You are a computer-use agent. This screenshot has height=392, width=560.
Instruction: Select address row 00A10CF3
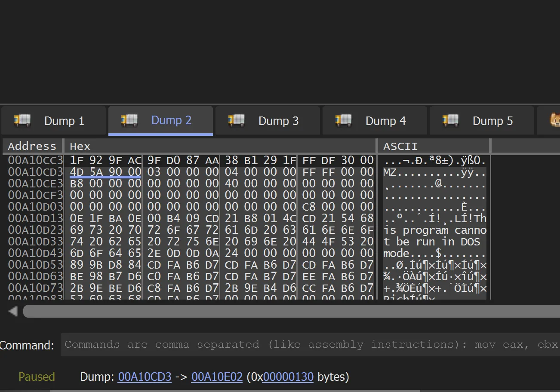pos(36,195)
